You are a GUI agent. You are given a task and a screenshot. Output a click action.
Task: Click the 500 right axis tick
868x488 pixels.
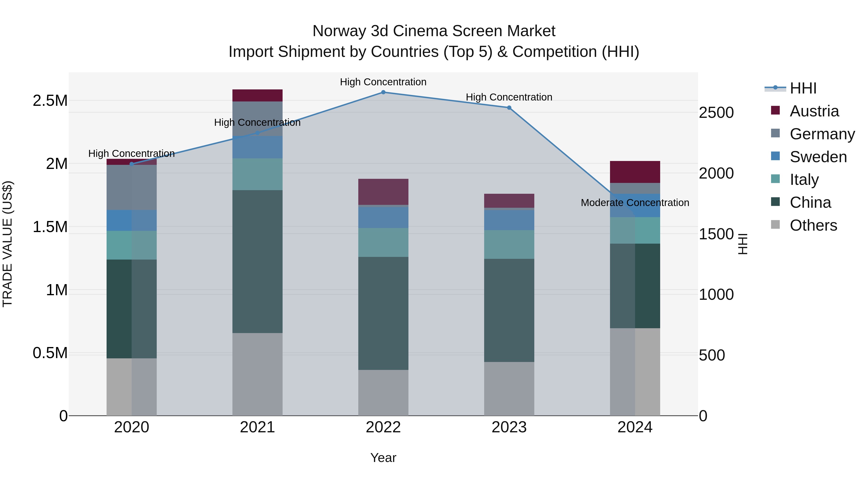[x=712, y=355]
